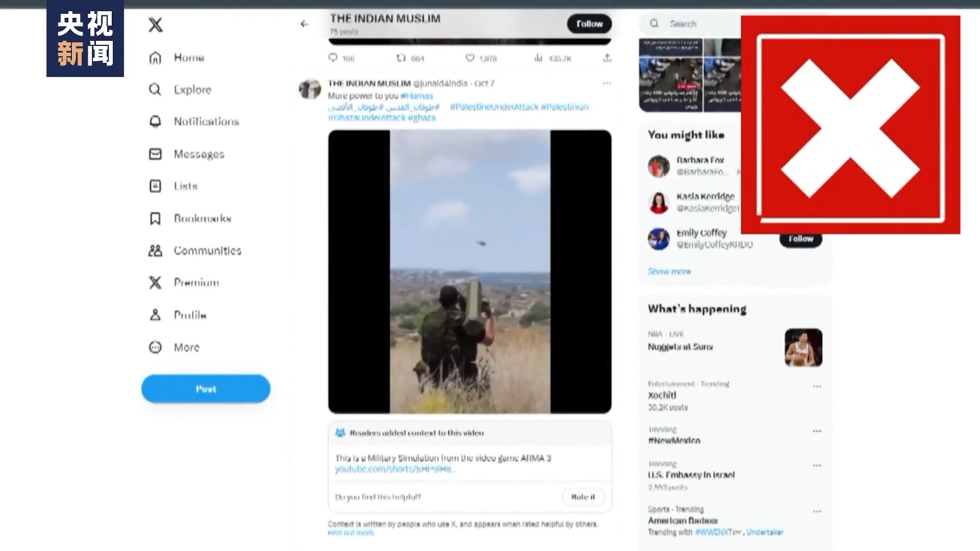
Task: Go back with the left arrow
Action: [x=304, y=24]
